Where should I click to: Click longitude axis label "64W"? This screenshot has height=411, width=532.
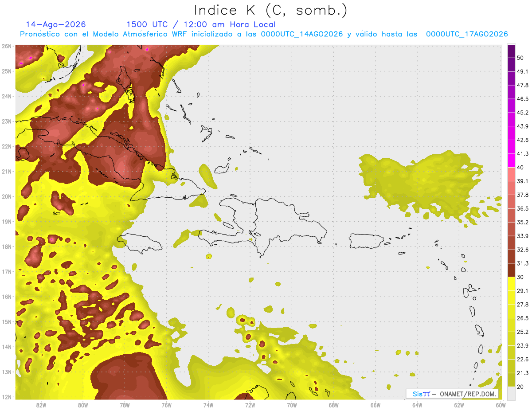click(417, 405)
